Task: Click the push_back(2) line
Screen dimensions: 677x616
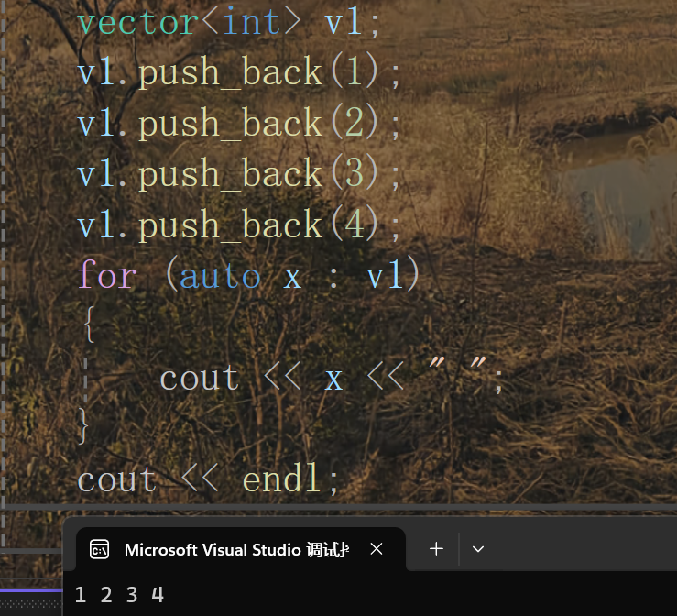Action: tap(238, 124)
